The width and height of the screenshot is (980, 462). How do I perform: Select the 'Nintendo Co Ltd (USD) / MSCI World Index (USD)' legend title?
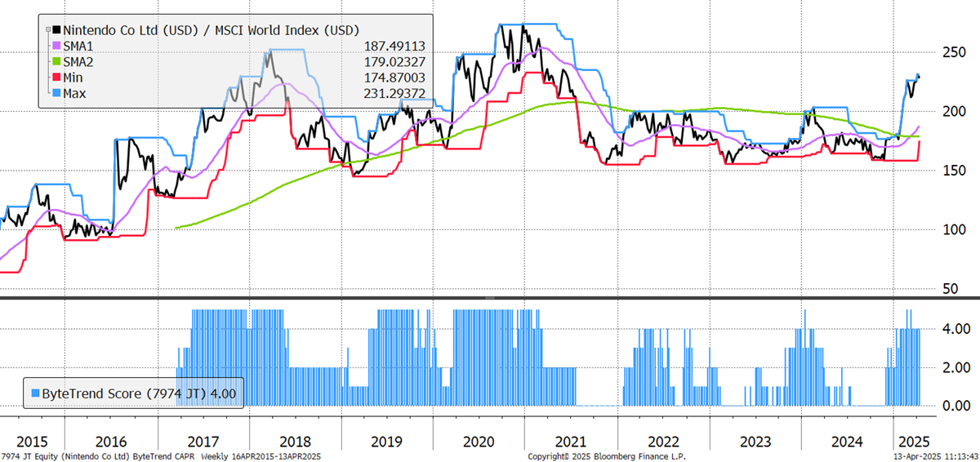tap(212, 31)
